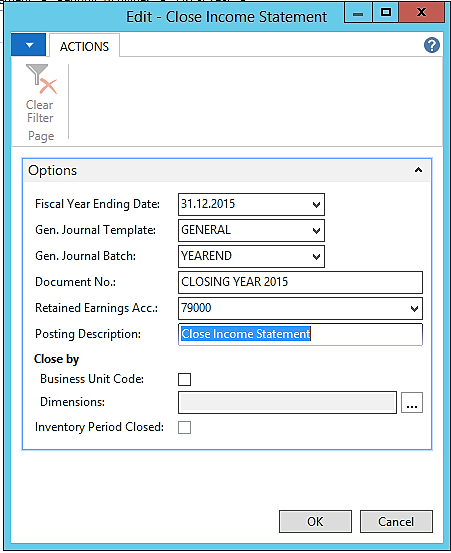Click the Document No. input field
The height and width of the screenshot is (553, 451).
[300, 282]
